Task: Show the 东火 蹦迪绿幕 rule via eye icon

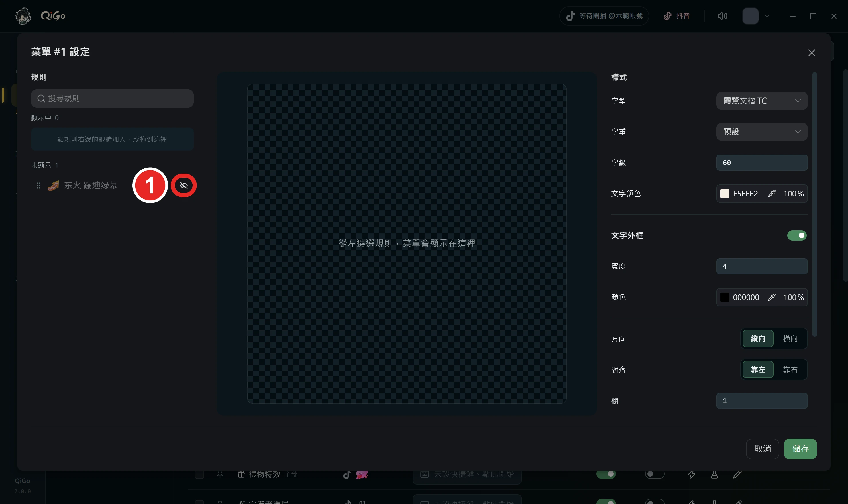Action: pyautogui.click(x=184, y=186)
